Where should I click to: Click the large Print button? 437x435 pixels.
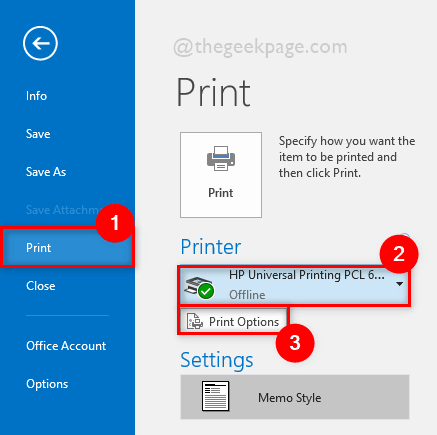221,175
